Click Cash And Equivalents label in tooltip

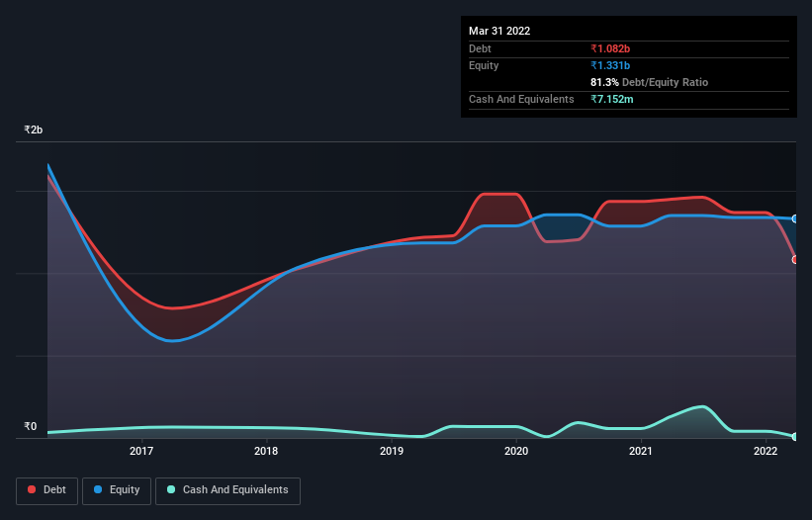pyautogui.click(x=521, y=99)
